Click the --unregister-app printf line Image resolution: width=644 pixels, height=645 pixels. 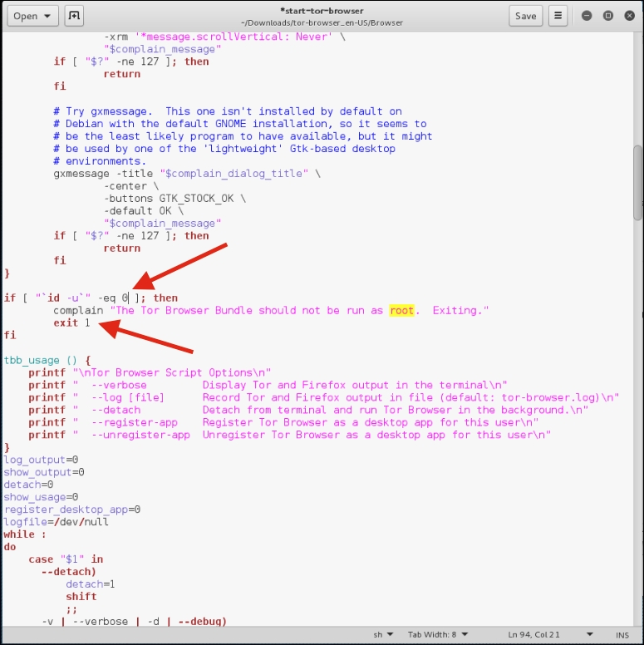(289, 435)
